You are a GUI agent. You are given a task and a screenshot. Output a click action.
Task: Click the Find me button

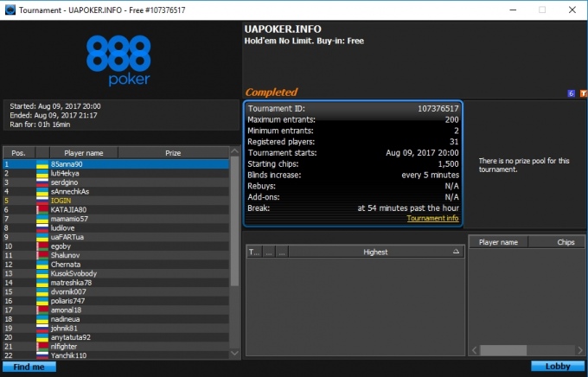29,367
